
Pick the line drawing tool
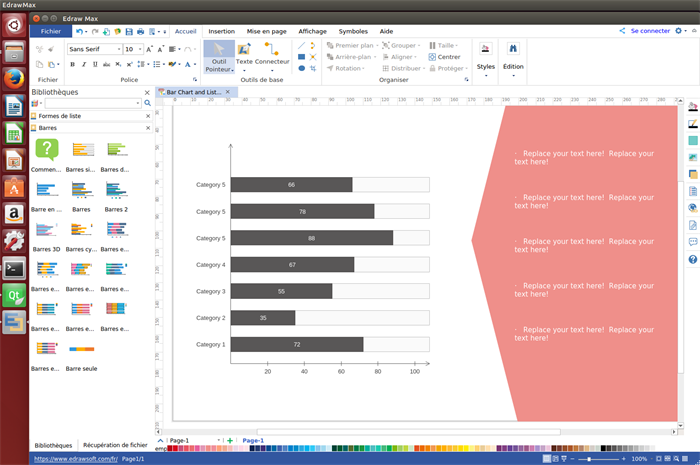(x=301, y=46)
